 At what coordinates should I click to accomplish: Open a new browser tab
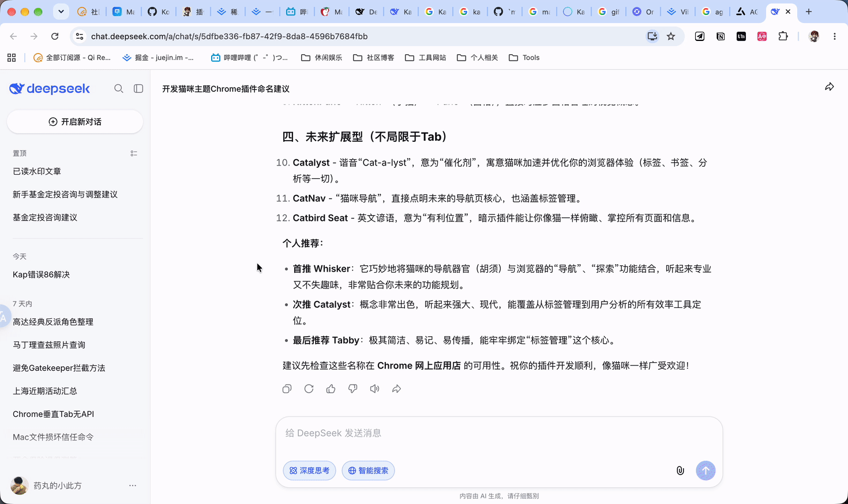[x=809, y=12]
